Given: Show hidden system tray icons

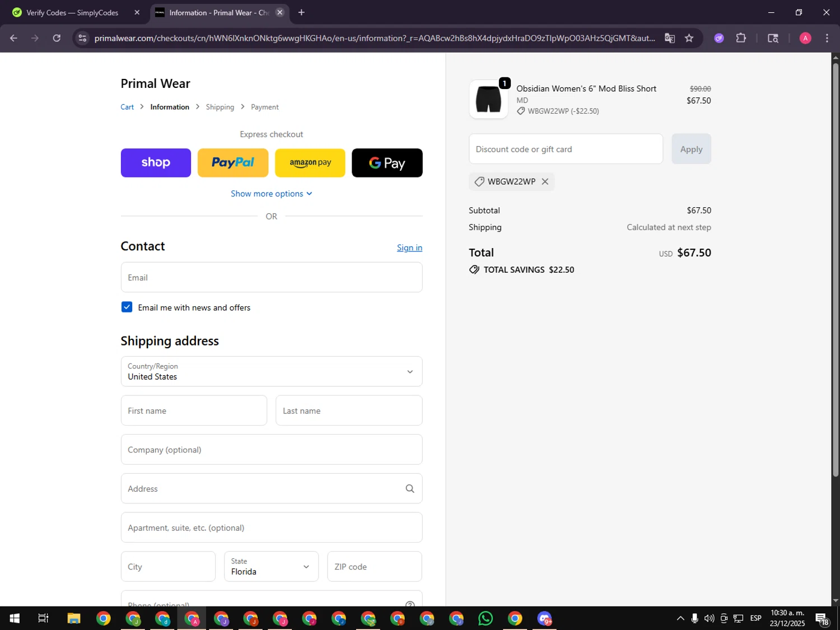Looking at the screenshot, I should [x=680, y=618].
